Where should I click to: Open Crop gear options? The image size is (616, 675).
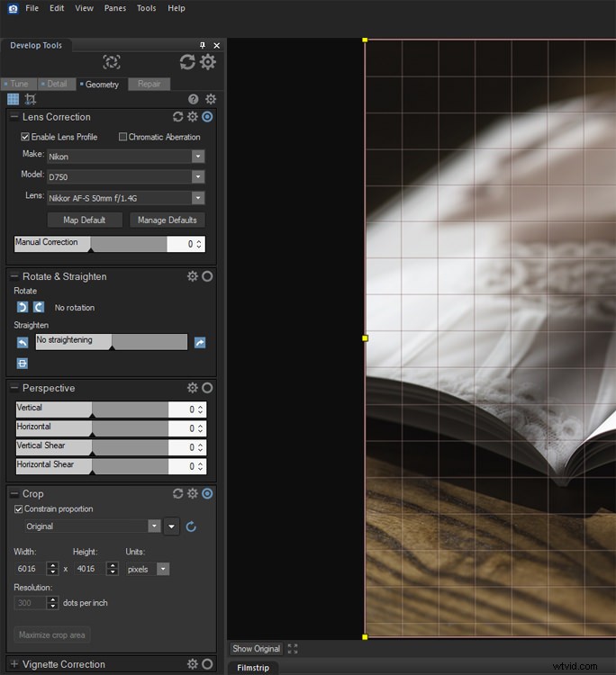(x=193, y=493)
